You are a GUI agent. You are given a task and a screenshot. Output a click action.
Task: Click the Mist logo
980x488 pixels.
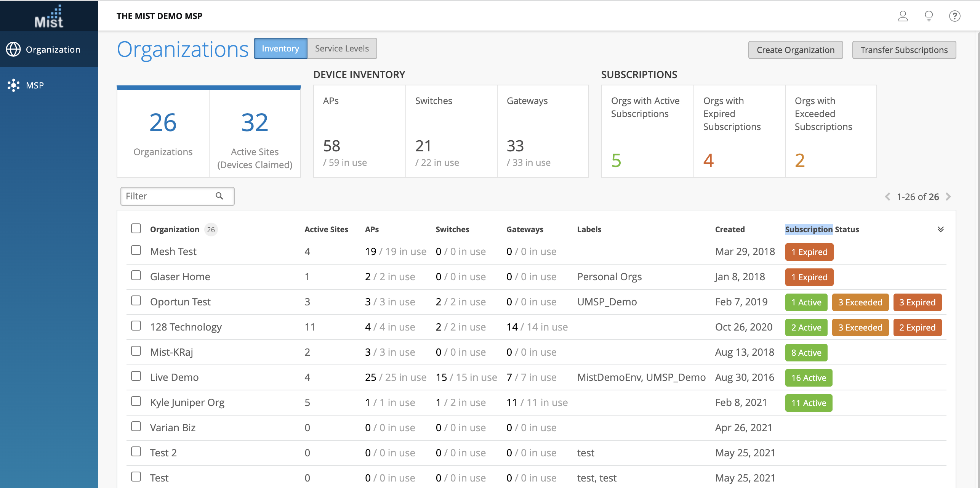(x=49, y=17)
